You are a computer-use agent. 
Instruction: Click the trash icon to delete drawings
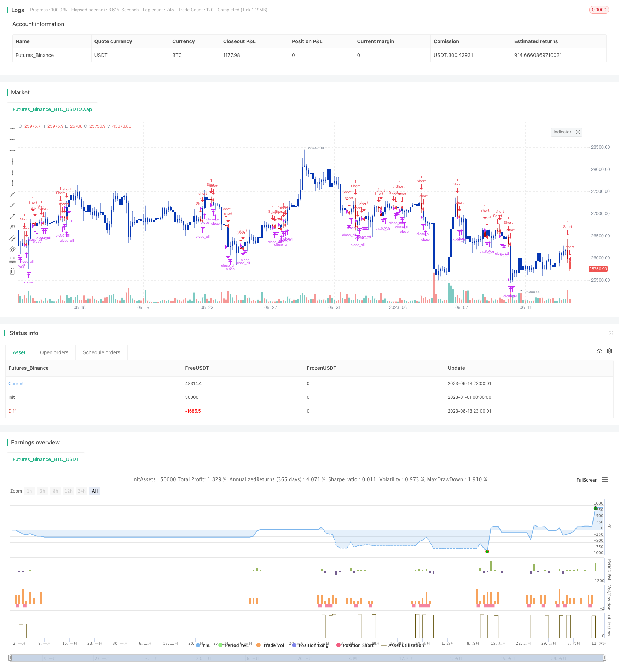pyautogui.click(x=12, y=271)
